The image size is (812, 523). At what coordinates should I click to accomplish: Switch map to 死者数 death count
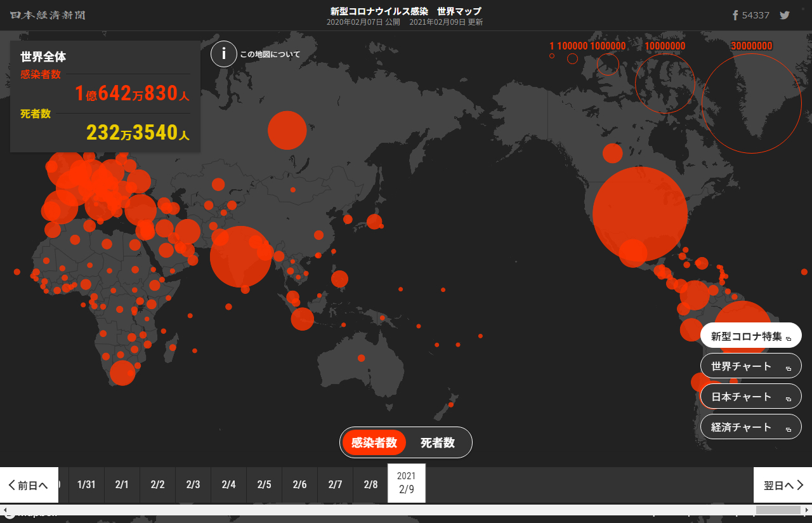[438, 442]
